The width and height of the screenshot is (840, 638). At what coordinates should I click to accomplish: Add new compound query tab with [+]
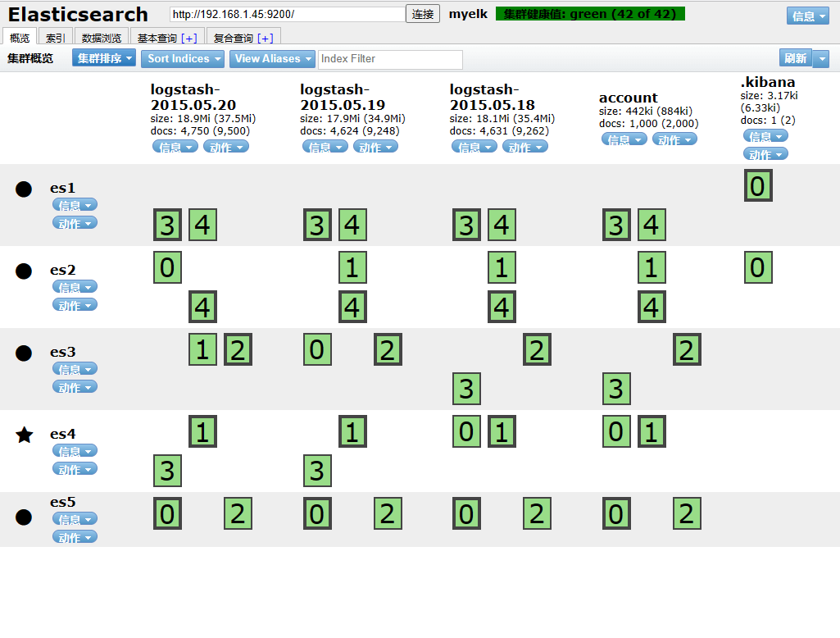click(x=266, y=38)
